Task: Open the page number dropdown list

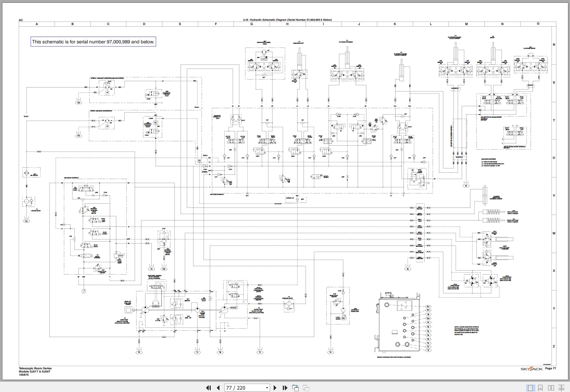Action: click(267, 388)
